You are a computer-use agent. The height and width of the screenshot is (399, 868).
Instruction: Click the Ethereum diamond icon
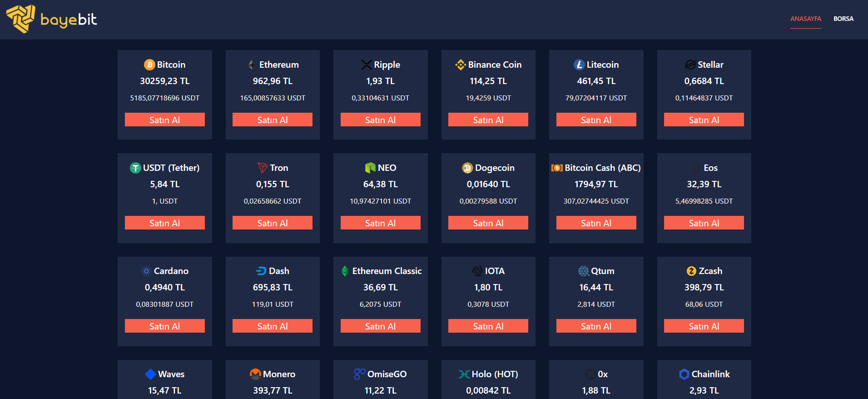[252, 65]
